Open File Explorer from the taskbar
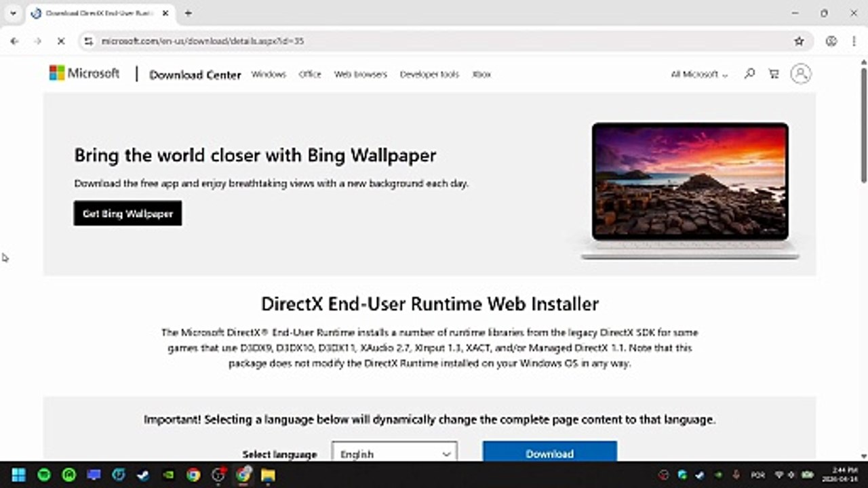 (268, 474)
